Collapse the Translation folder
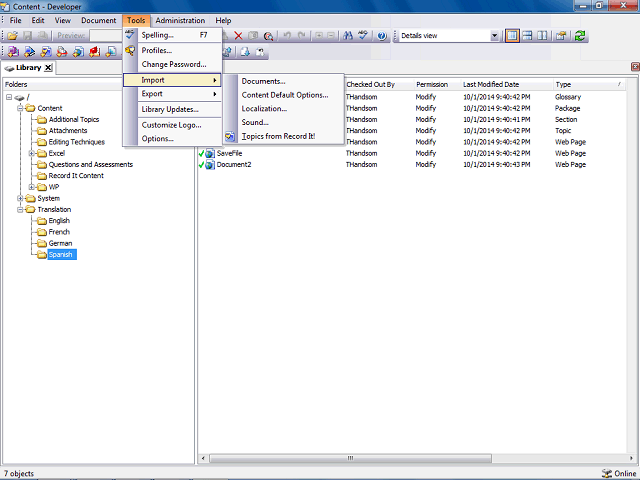 tap(20, 209)
